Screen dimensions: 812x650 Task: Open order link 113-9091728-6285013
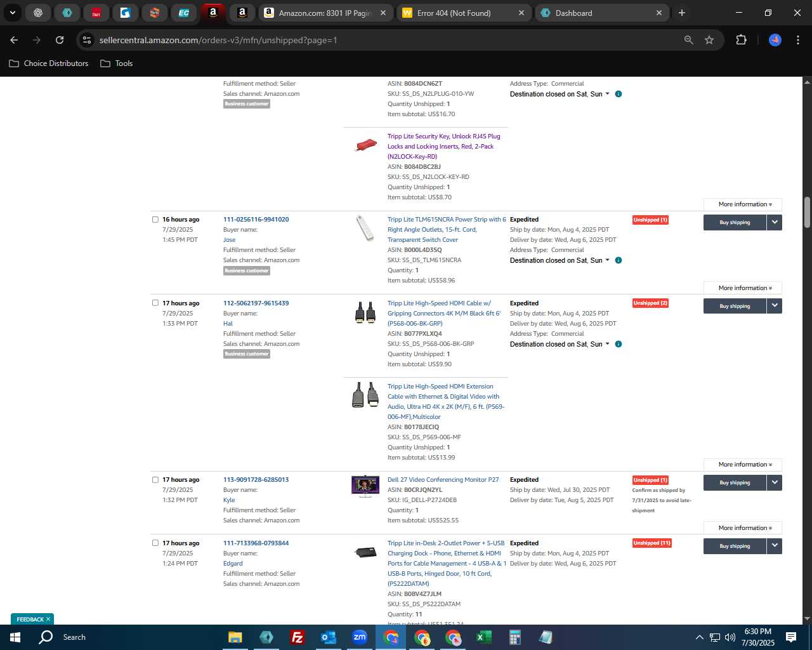click(x=256, y=480)
